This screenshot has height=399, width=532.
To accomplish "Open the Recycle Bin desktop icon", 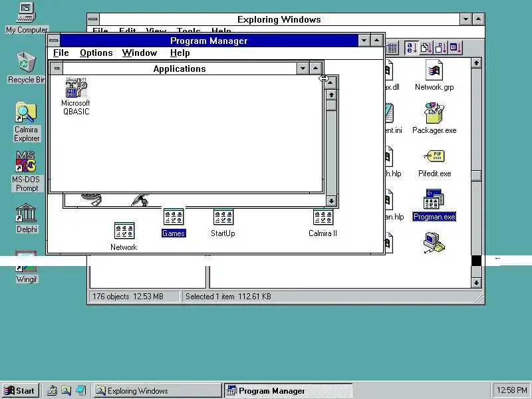I will [26, 67].
